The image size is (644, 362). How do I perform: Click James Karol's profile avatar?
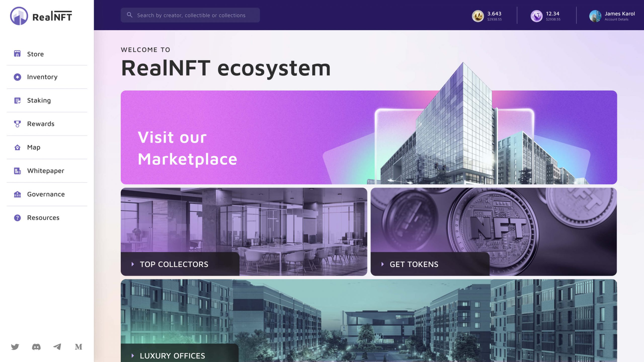coord(595,16)
